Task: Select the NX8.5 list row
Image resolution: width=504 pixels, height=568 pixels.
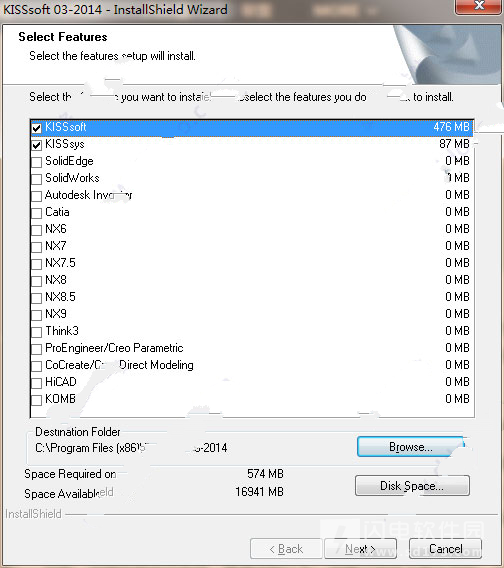Action: pyautogui.click(x=252, y=297)
